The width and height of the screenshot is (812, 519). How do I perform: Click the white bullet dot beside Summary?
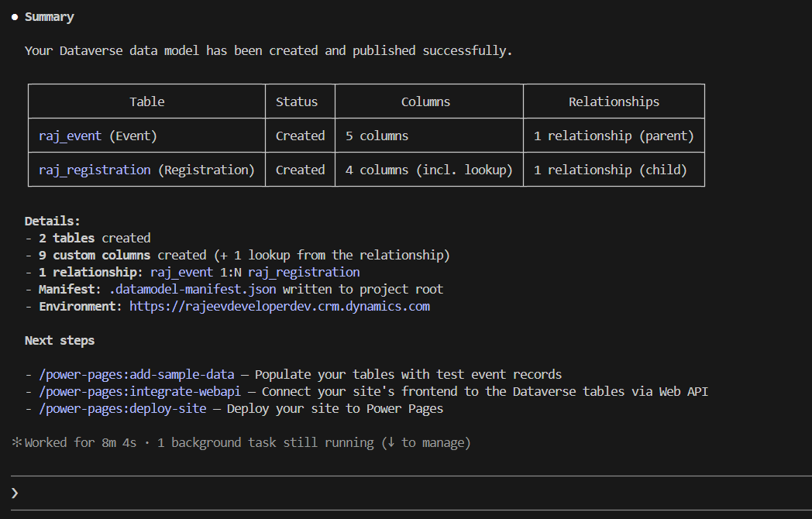(x=14, y=17)
